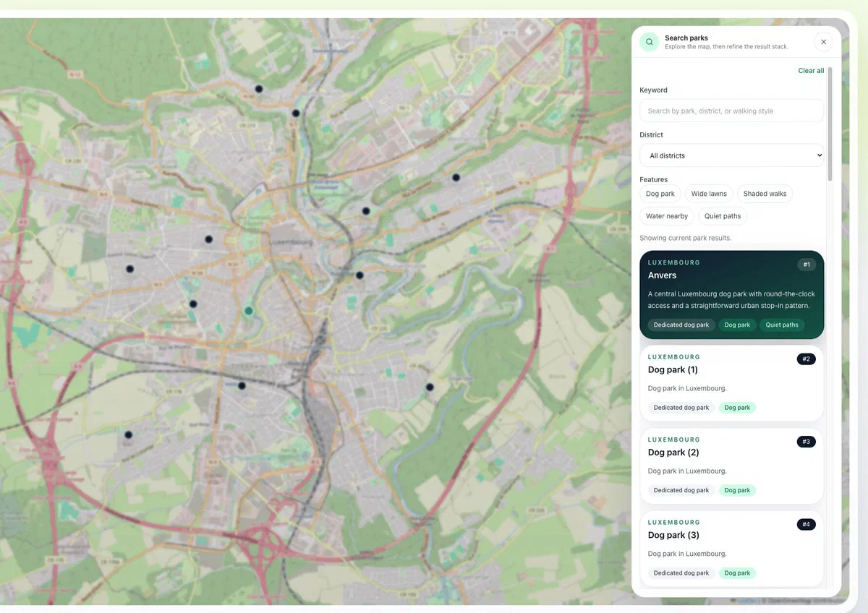Click Dedicated dog park tag on Dog park (1)
The width and height of the screenshot is (868, 613).
pos(681,408)
